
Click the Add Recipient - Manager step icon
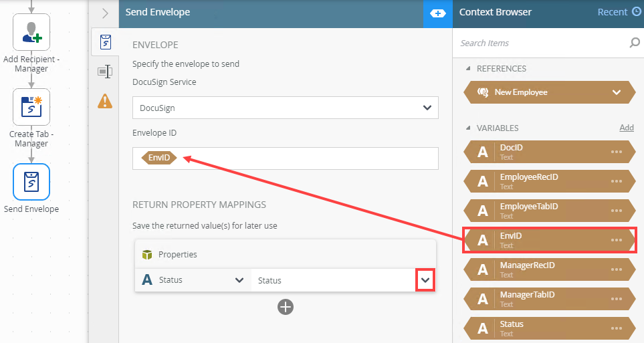[31, 32]
